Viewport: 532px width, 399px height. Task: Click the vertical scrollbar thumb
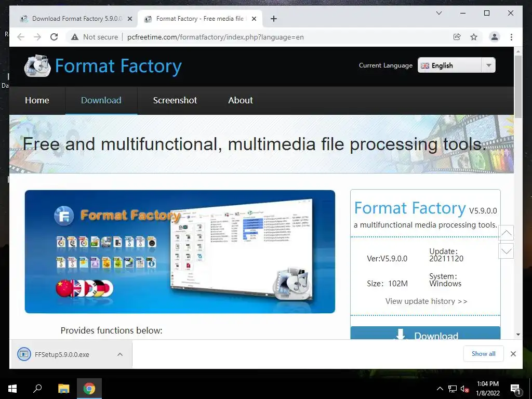[x=518, y=87]
